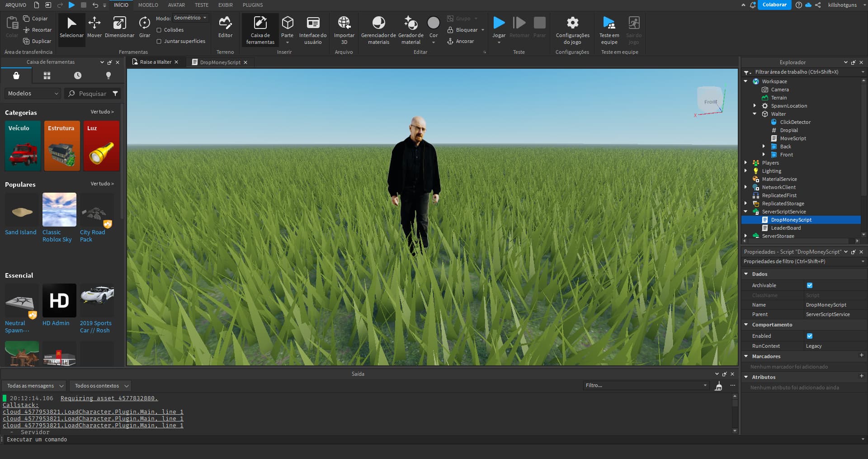Collapse the Comportamento properties section
This screenshot has width=868, height=459.
pos(746,325)
